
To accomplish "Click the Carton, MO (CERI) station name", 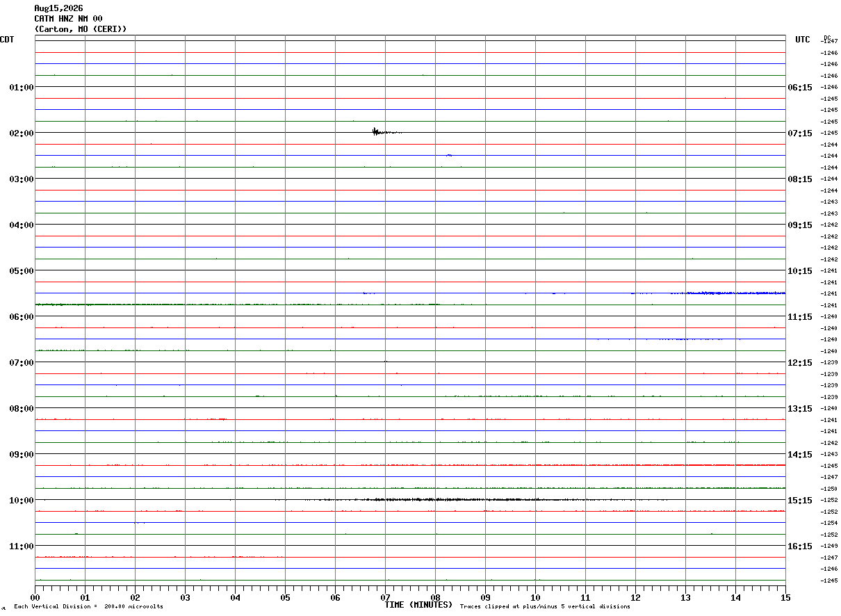I will pos(81,29).
